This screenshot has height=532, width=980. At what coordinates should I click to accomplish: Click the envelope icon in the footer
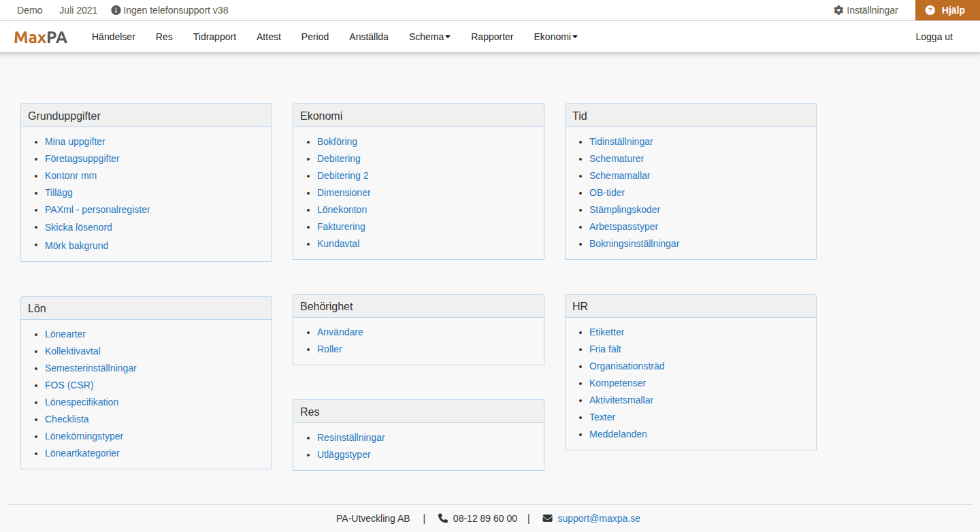pos(548,518)
